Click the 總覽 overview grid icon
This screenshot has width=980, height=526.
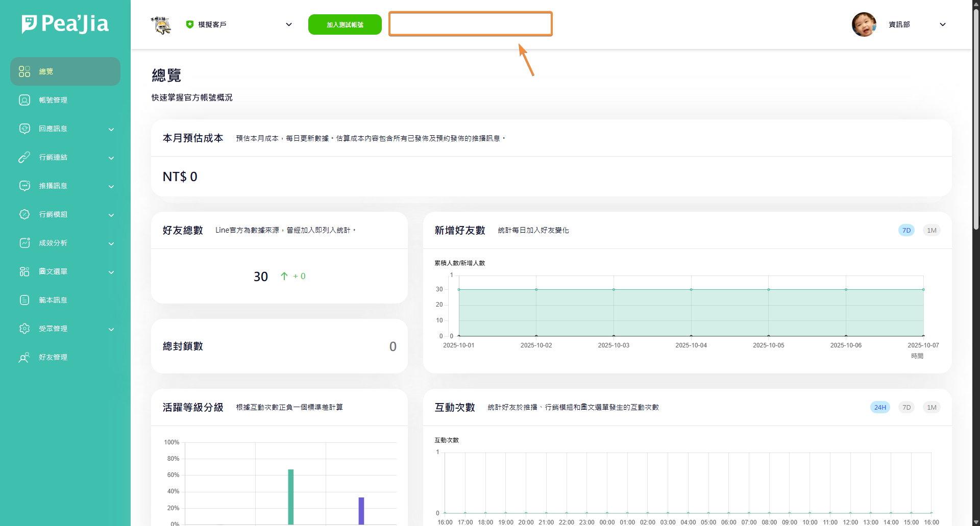pos(24,71)
